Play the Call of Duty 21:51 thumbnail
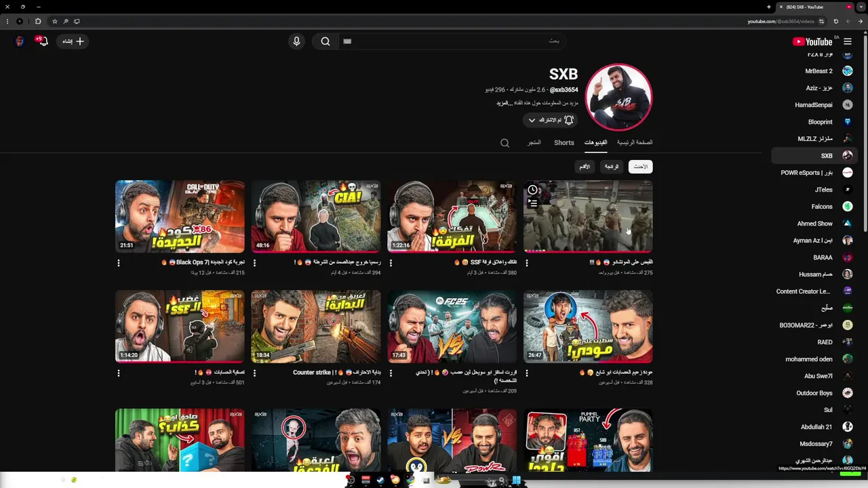 [x=180, y=216]
